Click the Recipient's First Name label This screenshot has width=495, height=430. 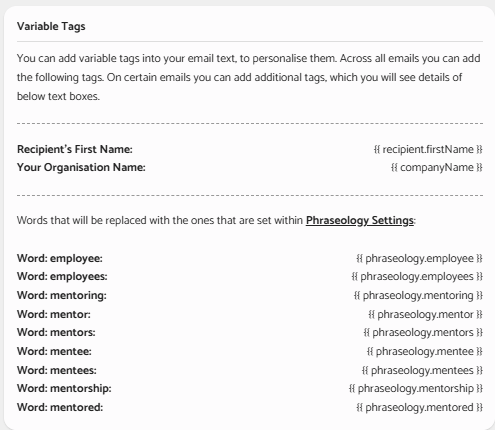(x=75, y=149)
